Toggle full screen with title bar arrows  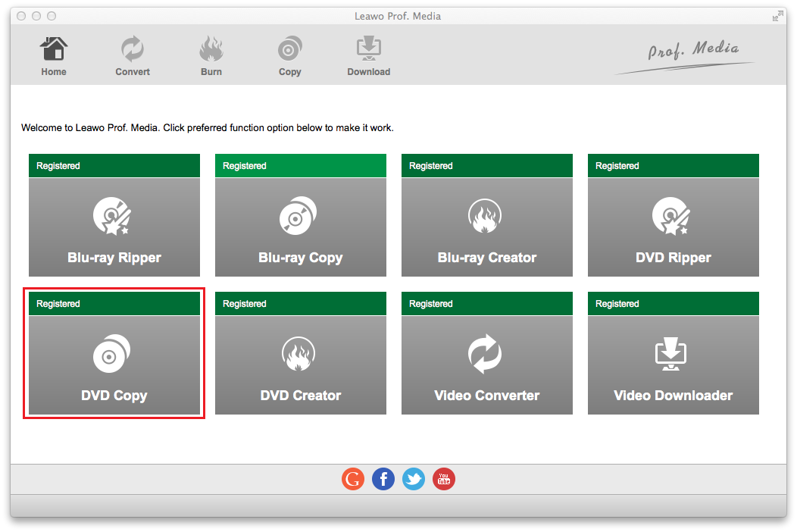(777, 16)
